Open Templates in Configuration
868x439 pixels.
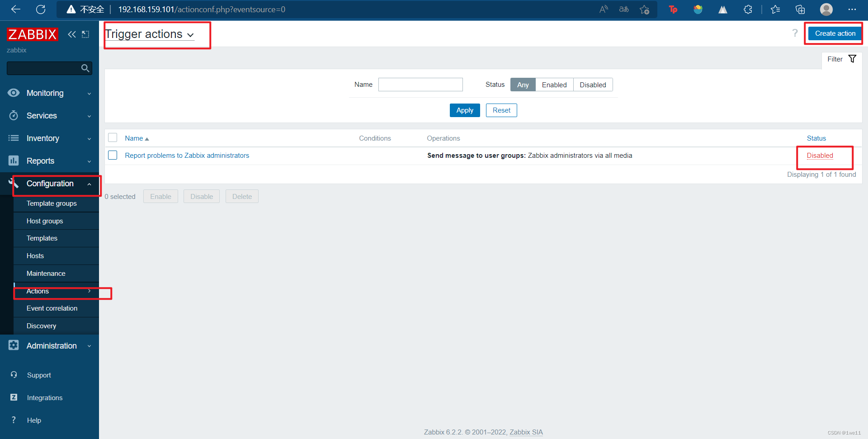click(x=57, y=238)
